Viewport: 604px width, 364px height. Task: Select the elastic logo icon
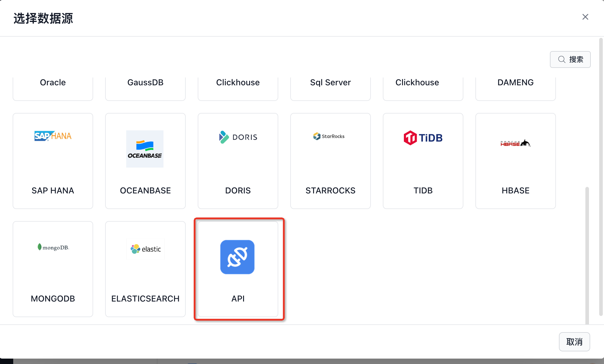coord(145,249)
